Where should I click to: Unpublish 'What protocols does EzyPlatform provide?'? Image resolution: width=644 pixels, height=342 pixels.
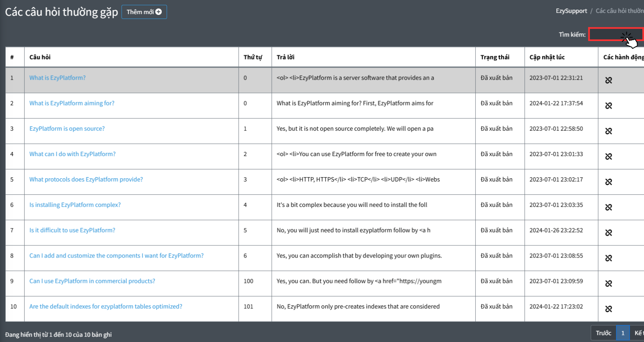coord(609,182)
